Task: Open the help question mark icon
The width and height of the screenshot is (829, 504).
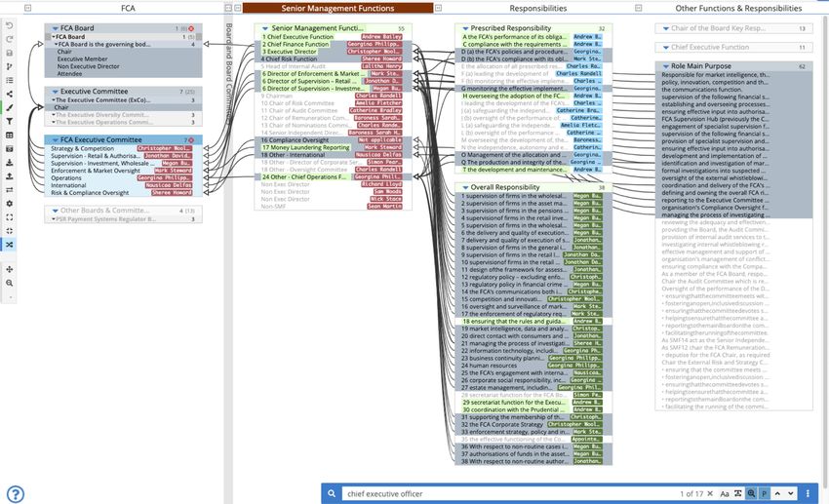Action: 16,494
